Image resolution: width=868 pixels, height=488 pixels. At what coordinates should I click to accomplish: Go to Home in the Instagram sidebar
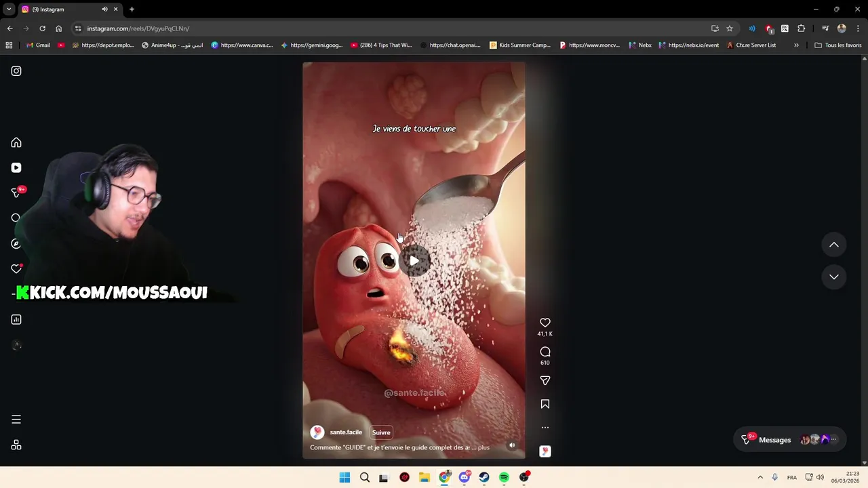(x=16, y=142)
